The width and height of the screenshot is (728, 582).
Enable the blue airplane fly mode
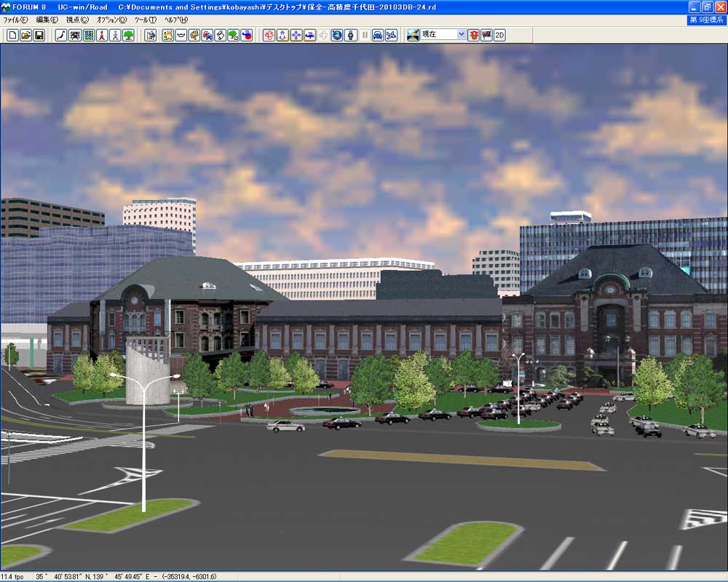pos(309,35)
